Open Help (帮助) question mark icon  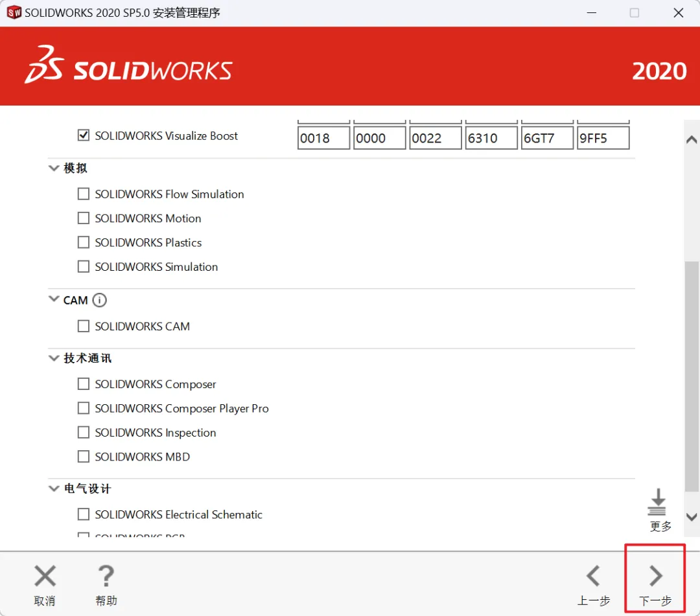click(x=106, y=576)
